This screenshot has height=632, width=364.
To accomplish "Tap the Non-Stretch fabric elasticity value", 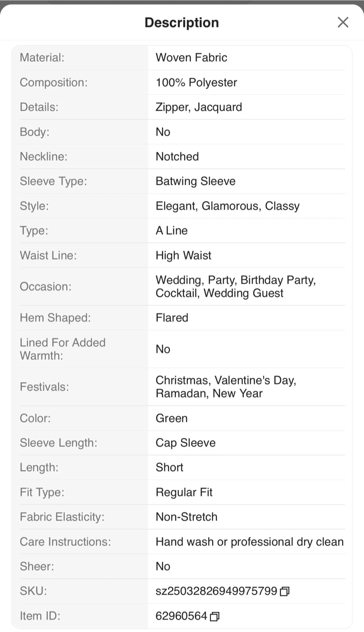I will (186, 517).
